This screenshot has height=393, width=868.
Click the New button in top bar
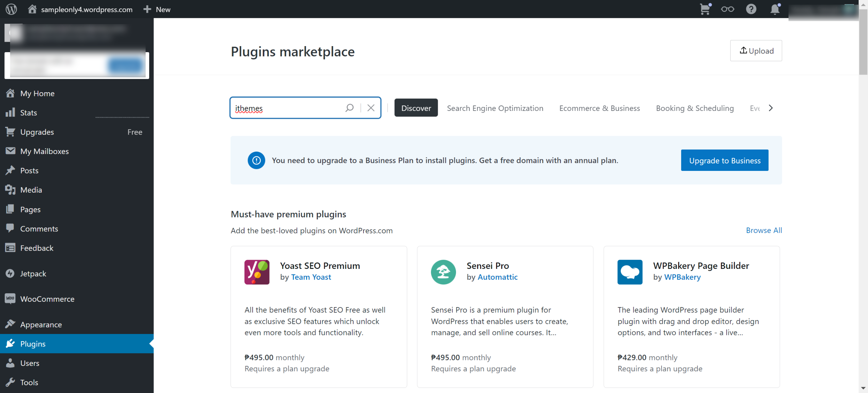[157, 9]
